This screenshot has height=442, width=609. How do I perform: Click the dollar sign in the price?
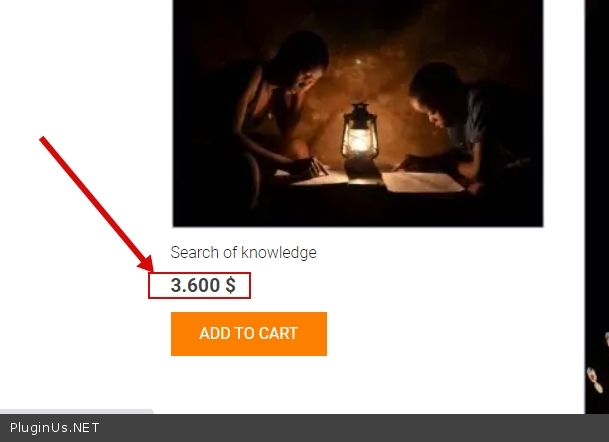[230, 285]
